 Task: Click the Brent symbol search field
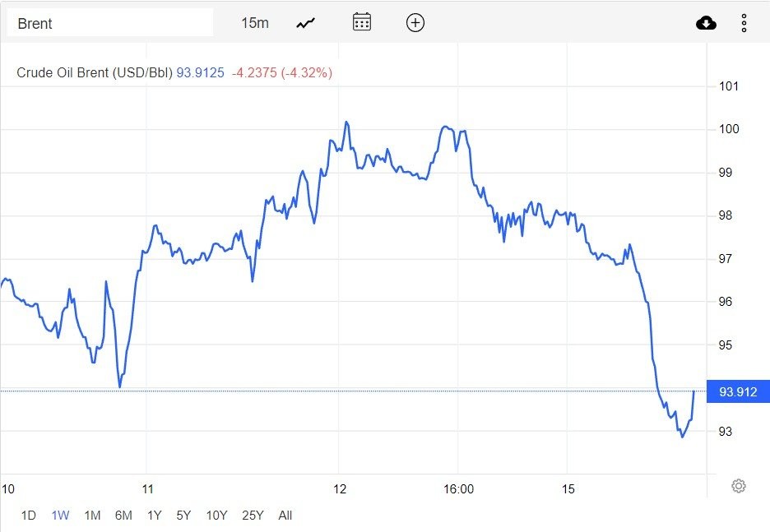tap(110, 23)
